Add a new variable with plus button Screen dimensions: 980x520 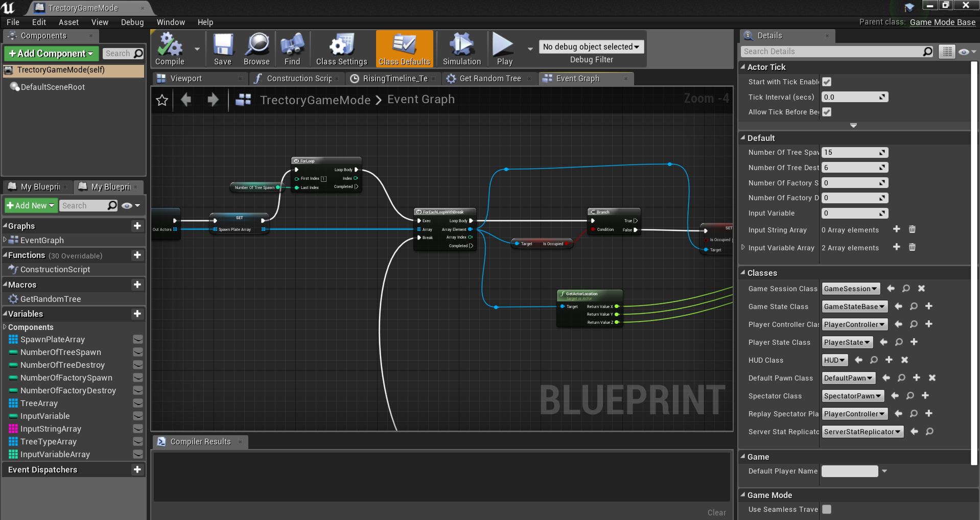tap(137, 314)
